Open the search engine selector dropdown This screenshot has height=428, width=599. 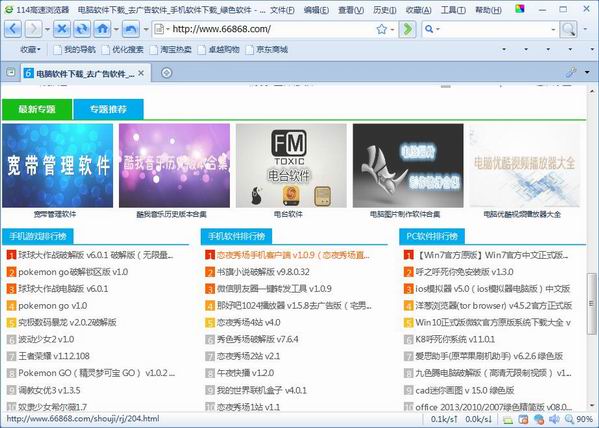438,29
